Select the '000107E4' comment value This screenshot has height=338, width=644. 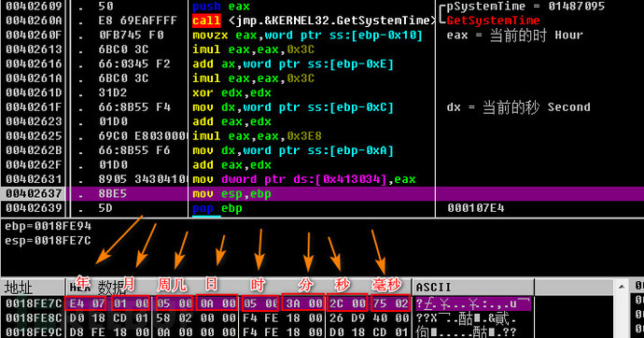pos(476,208)
